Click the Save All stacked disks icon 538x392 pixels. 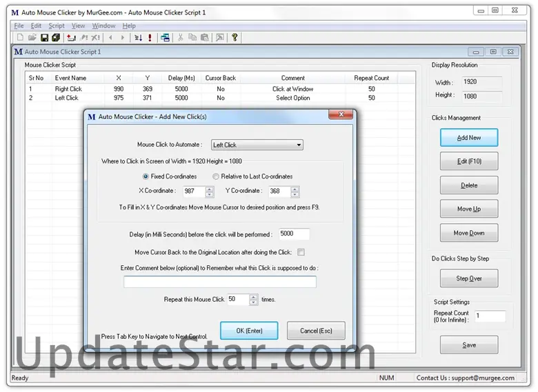click(56, 38)
